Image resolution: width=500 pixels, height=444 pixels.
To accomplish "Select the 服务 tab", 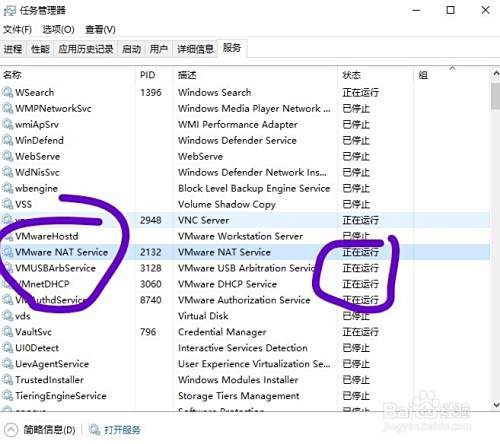I will (232, 48).
